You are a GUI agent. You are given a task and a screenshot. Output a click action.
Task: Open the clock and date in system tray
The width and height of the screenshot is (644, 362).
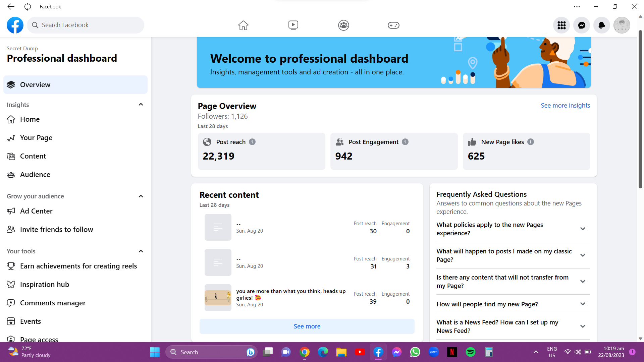(x=611, y=352)
